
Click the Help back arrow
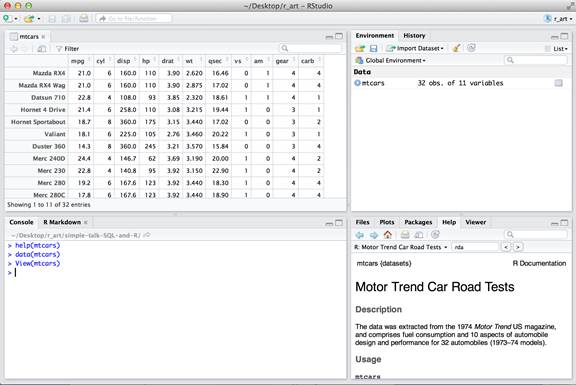(x=360, y=235)
